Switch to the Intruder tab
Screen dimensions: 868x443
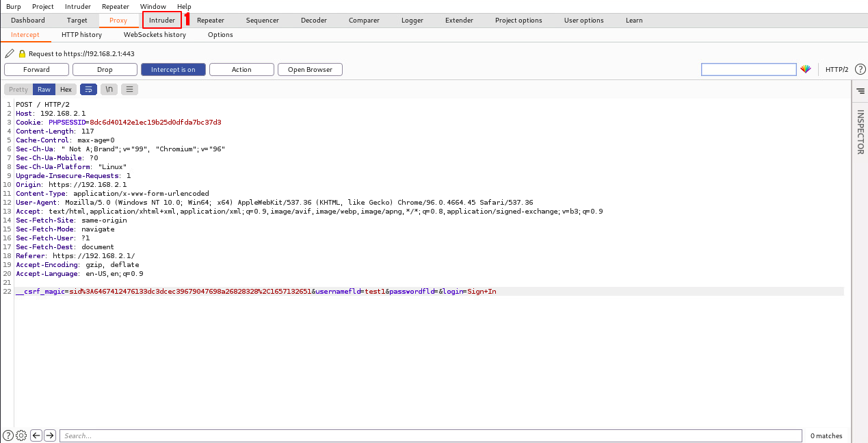[162, 21]
